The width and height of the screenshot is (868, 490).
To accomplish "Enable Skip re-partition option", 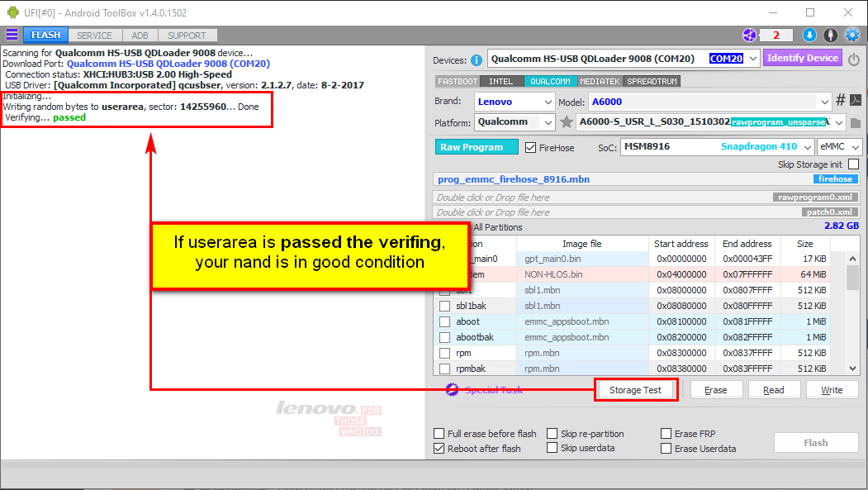I will tap(552, 434).
